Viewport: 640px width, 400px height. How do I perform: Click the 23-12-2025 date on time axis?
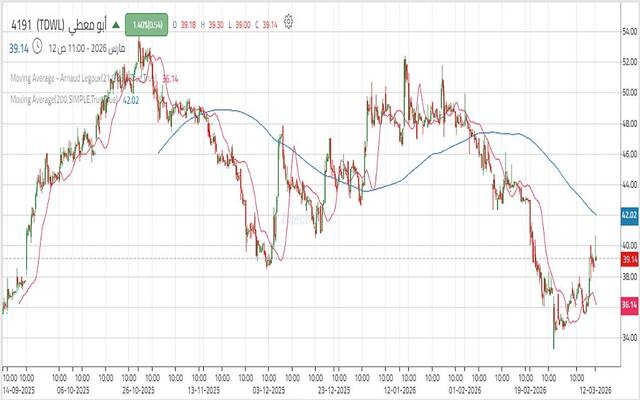pos(330,391)
